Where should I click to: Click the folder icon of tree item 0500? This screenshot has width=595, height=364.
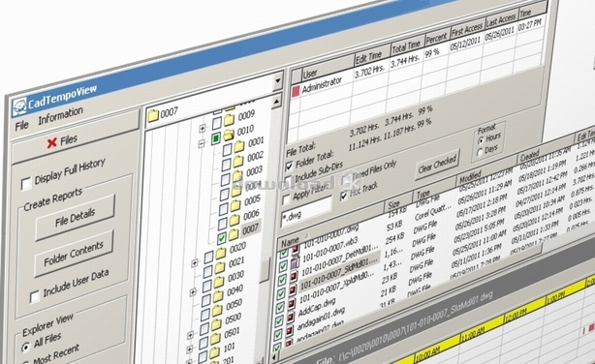[x=216, y=324]
